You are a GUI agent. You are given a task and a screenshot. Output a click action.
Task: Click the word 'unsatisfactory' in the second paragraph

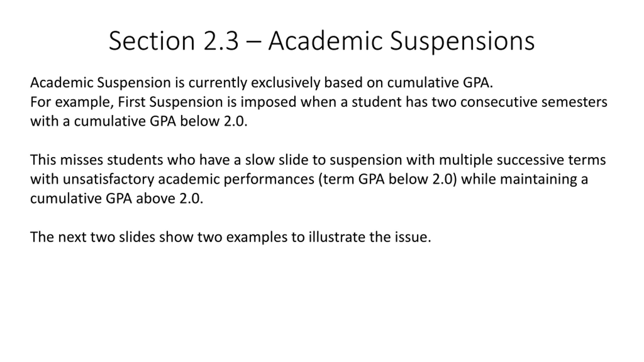(x=108, y=179)
